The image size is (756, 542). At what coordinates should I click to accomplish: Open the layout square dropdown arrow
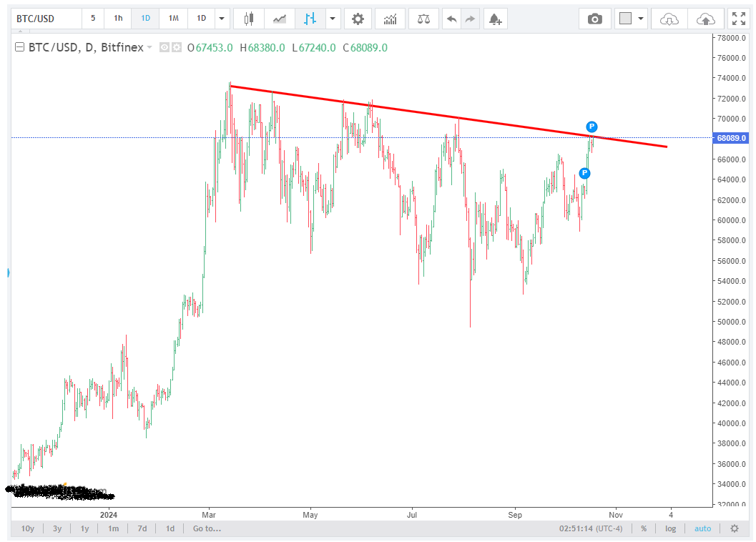640,19
